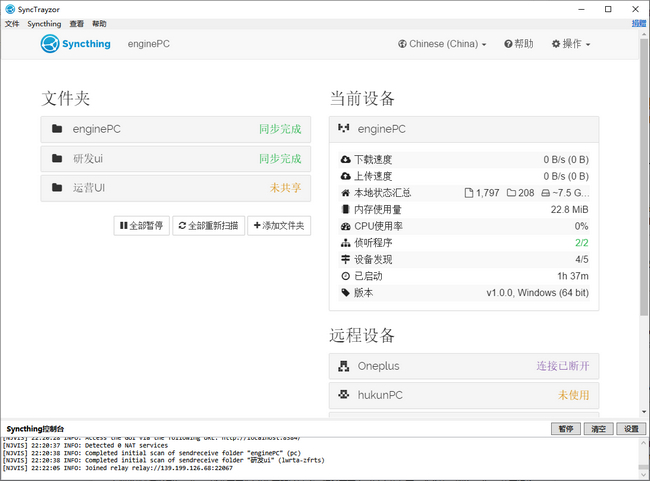Click the Oneplus device identicon
Viewport: 650px width, 481px height.
pyautogui.click(x=344, y=366)
